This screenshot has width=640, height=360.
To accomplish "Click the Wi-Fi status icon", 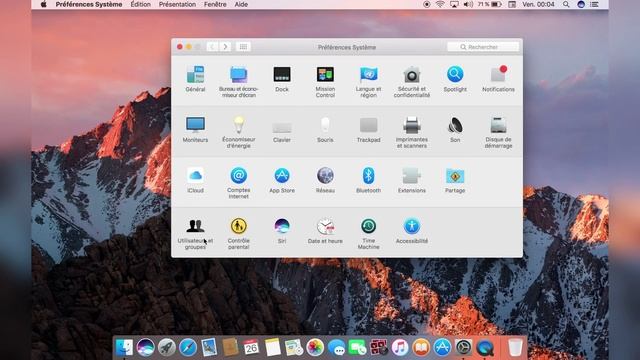I will (x=440, y=4).
